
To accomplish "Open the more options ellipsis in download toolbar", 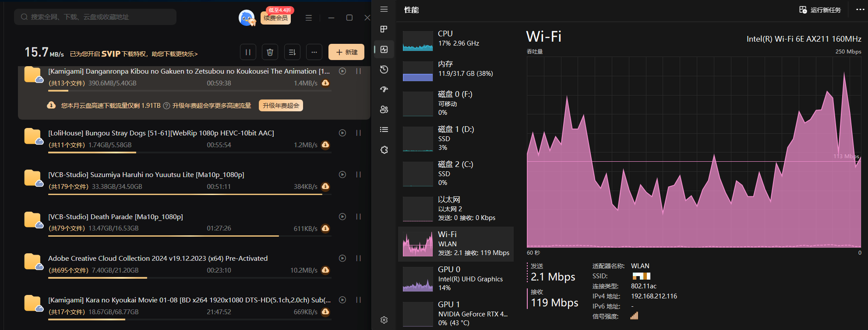I will (x=314, y=52).
